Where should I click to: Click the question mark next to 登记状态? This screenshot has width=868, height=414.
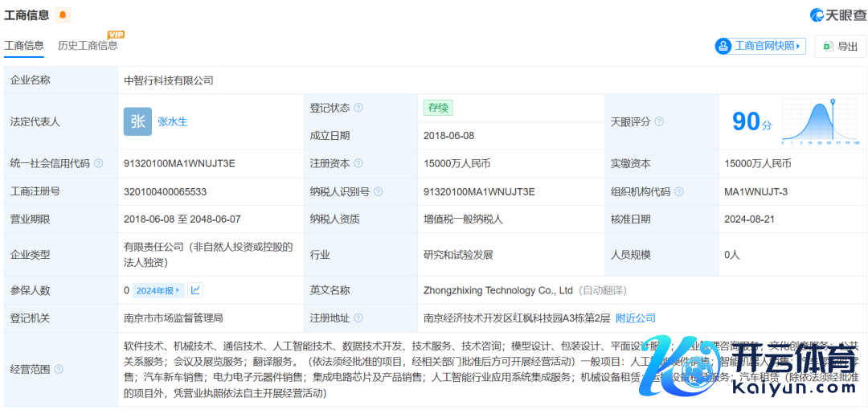click(358, 108)
